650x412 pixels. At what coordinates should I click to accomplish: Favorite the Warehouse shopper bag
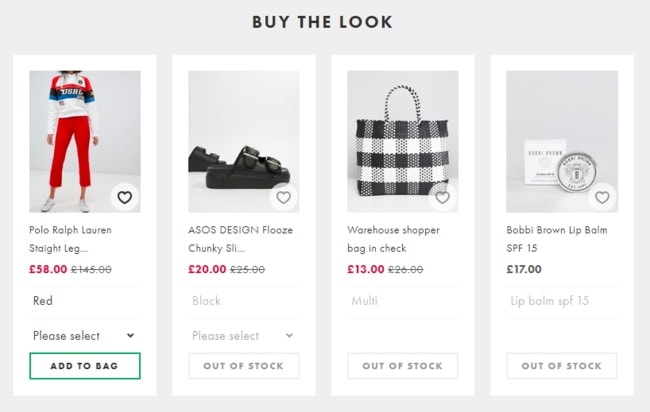[x=442, y=198]
